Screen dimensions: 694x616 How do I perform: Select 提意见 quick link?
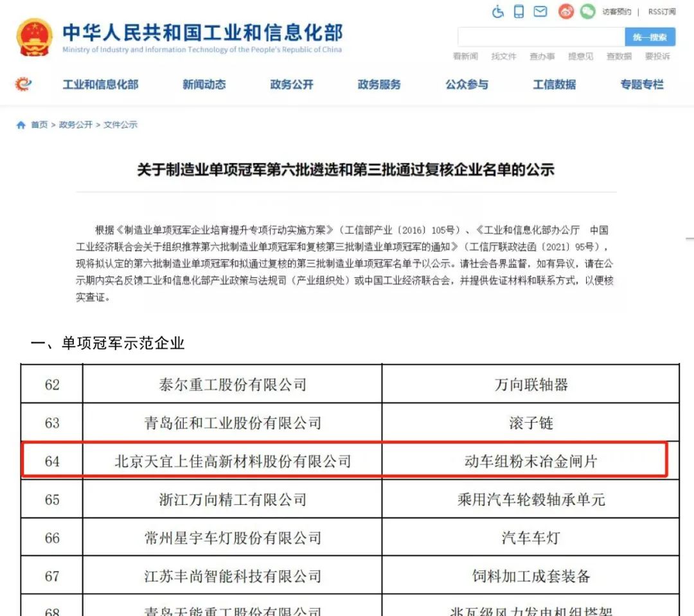(581, 56)
